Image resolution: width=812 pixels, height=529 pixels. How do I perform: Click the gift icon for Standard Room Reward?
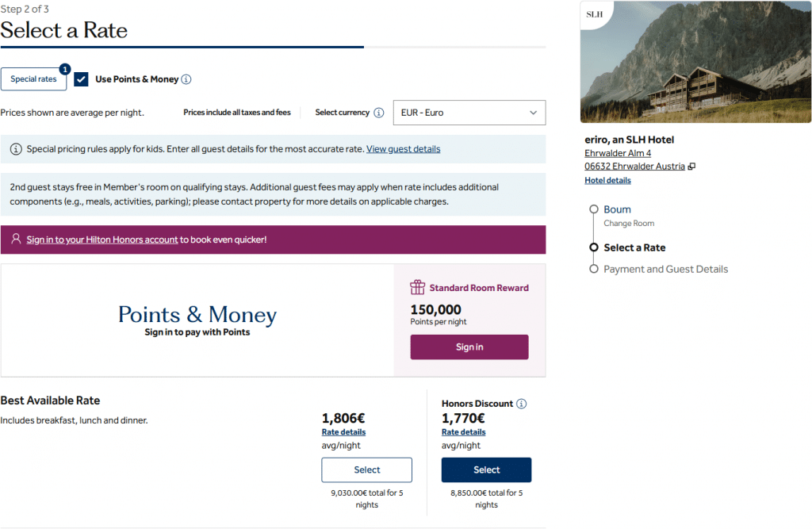point(418,287)
